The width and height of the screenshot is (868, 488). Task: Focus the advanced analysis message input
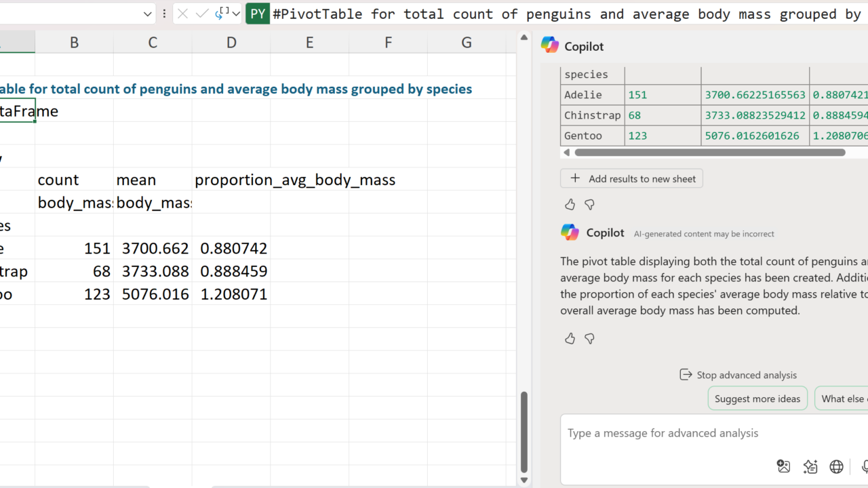(705, 433)
